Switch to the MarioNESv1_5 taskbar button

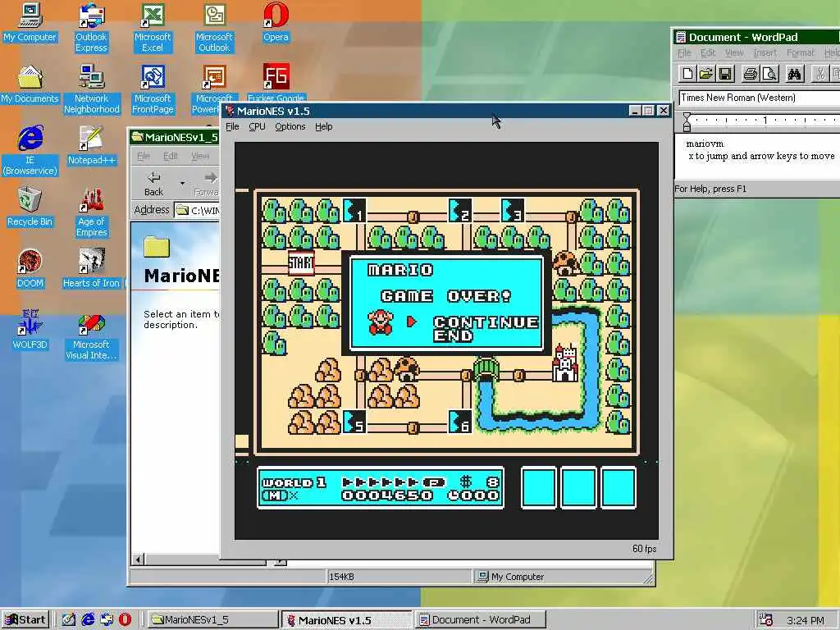[x=212, y=620]
